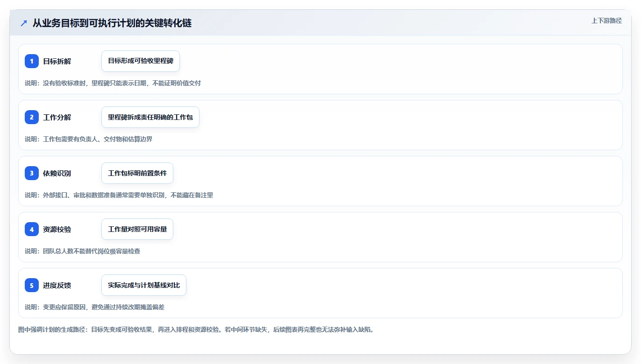Viewport: 641px width, 364px height.
Task: Click the note about 没有验收标准时
Action: click(113, 83)
